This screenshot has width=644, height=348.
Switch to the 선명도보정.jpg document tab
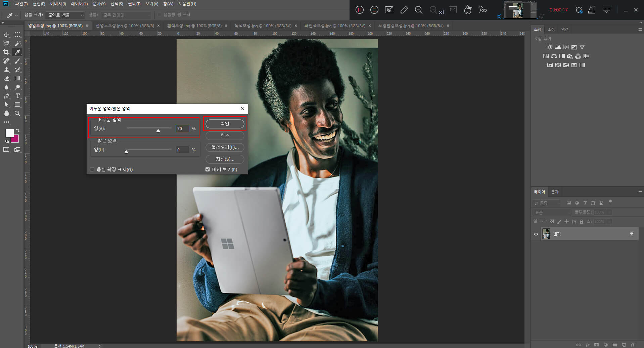pos(125,26)
